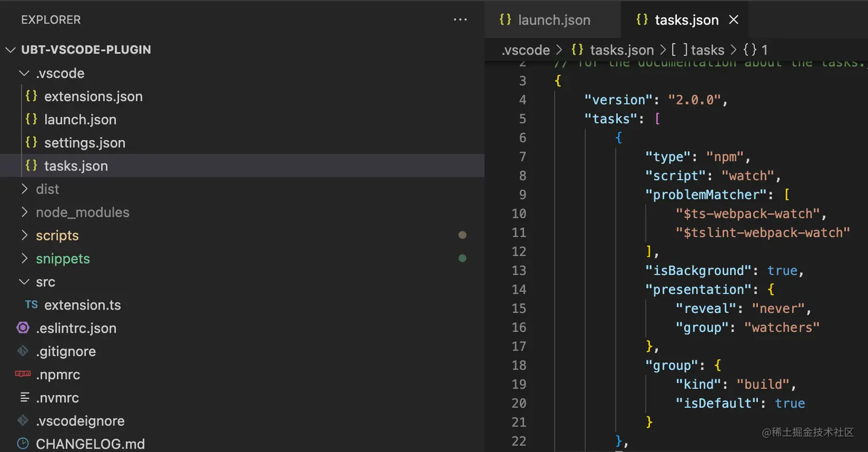This screenshot has height=452, width=868.
Task: Collapse the .vscode folder
Action: click(x=24, y=74)
